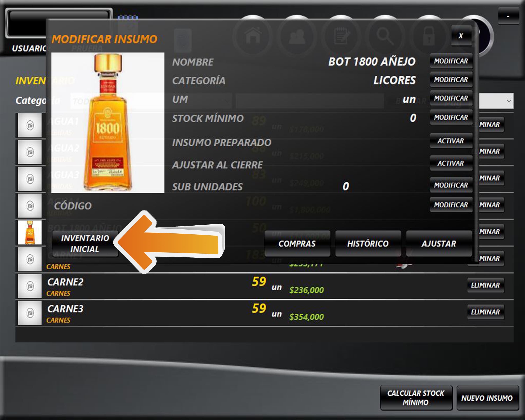Open the Histórico section
525x420 pixels.
point(368,243)
